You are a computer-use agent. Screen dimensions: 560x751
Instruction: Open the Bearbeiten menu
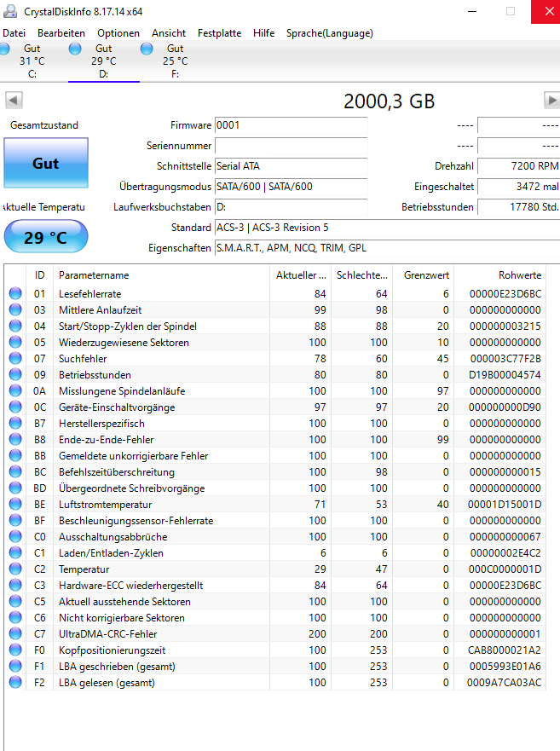(61, 33)
